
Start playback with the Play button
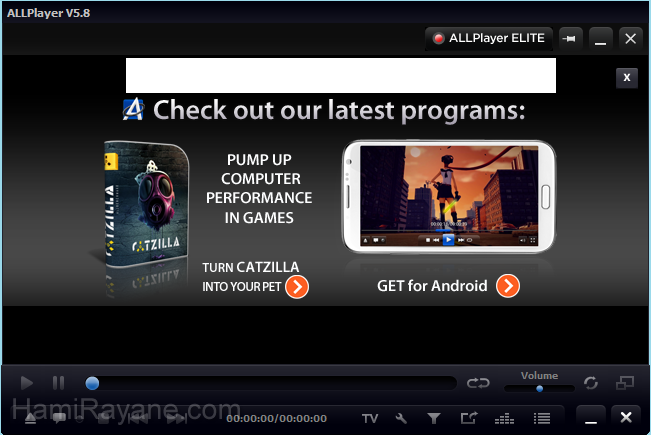click(27, 383)
